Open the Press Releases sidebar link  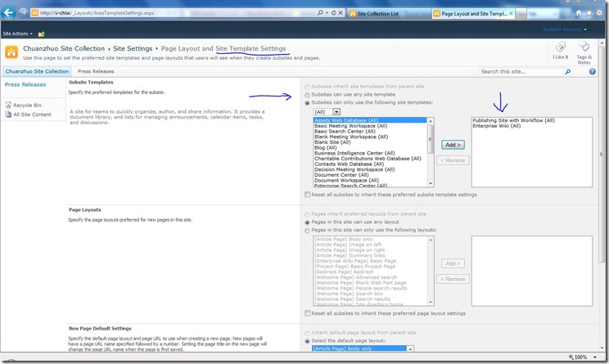pos(25,84)
